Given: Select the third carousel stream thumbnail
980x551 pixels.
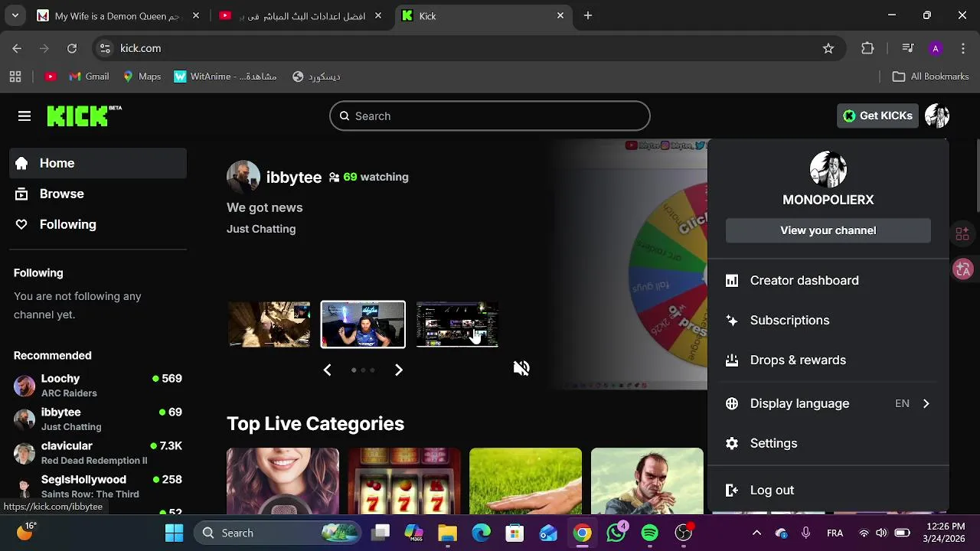Looking at the screenshot, I should tap(457, 324).
